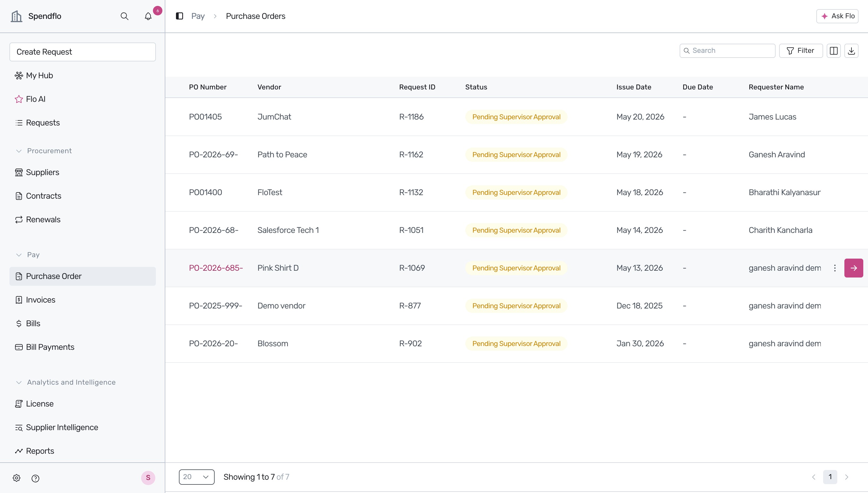Viewport: 868px width, 493px height.
Task: Open Requests in the sidebar
Action: [83, 123]
